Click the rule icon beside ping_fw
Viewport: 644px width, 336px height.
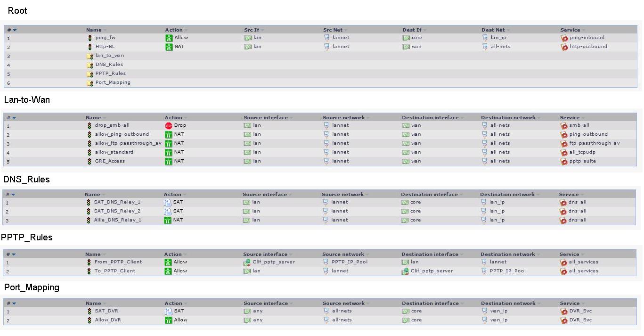90,38
